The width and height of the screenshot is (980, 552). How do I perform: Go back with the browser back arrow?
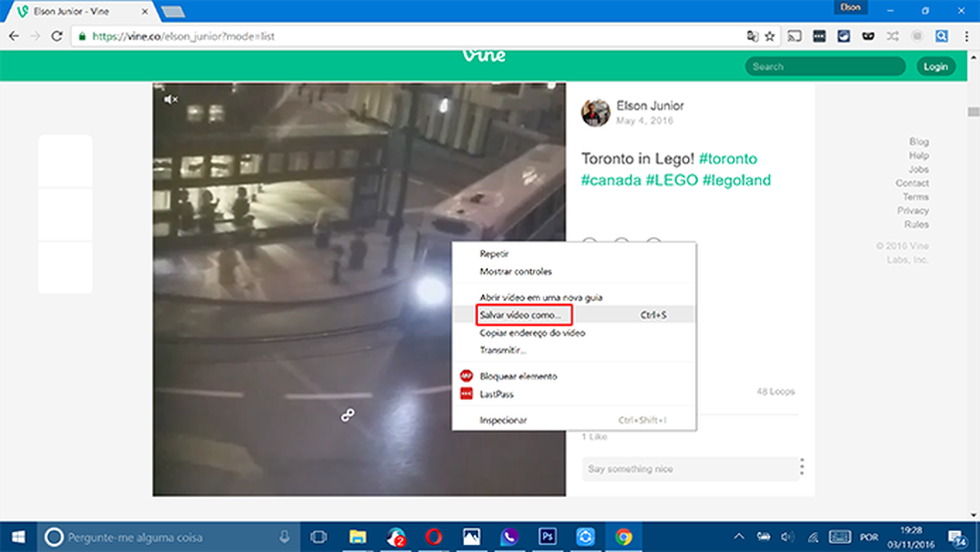[x=14, y=36]
